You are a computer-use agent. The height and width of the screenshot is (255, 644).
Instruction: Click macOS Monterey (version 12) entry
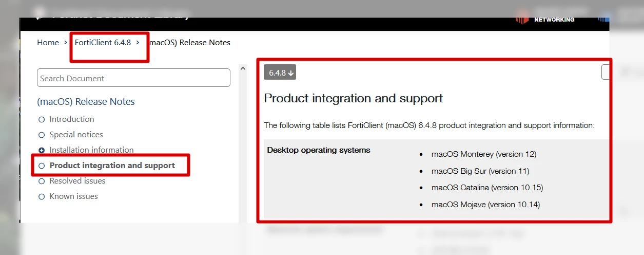483,154
